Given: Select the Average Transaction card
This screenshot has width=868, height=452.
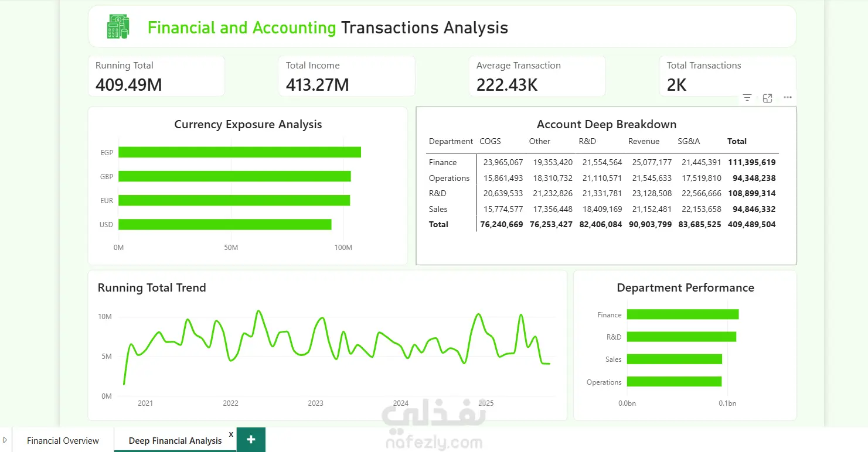Looking at the screenshot, I should click(x=537, y=76).
